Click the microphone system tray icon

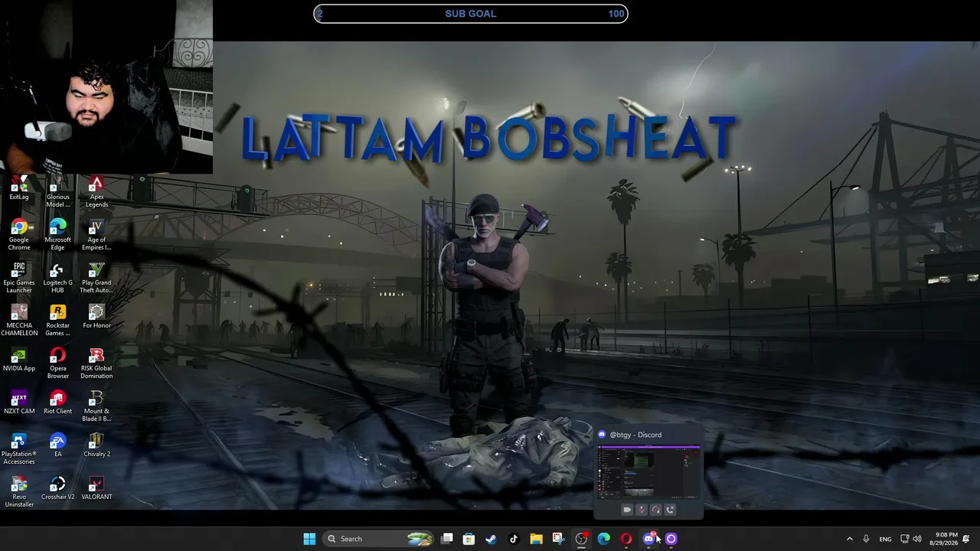point(866,539)
